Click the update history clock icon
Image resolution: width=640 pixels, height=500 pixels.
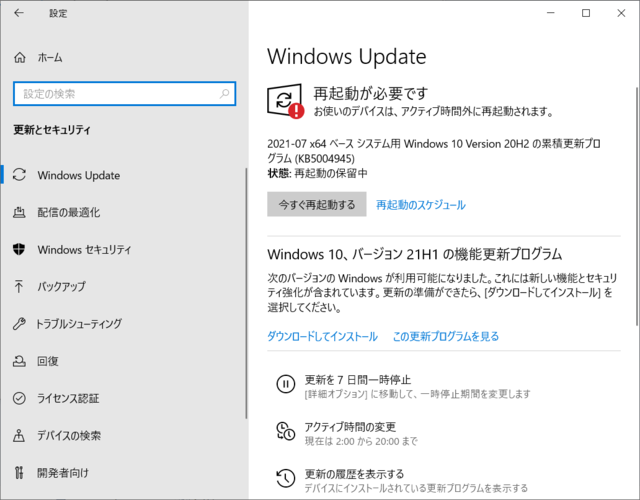(x=285, y=478)
